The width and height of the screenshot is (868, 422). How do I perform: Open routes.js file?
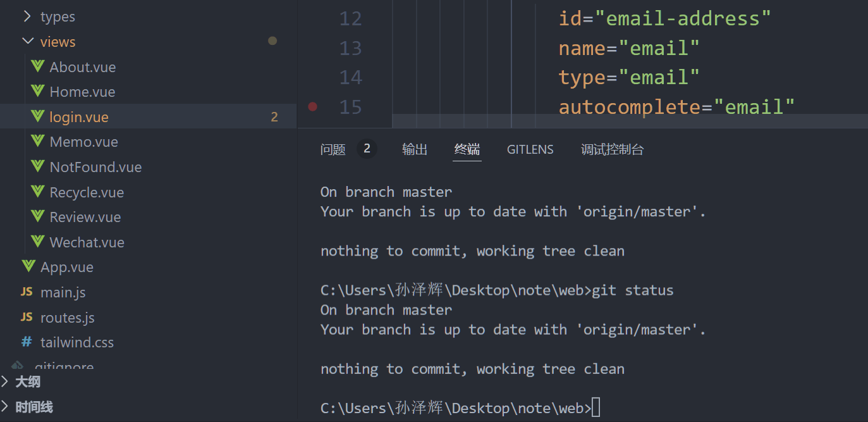(x=68, y=318)
